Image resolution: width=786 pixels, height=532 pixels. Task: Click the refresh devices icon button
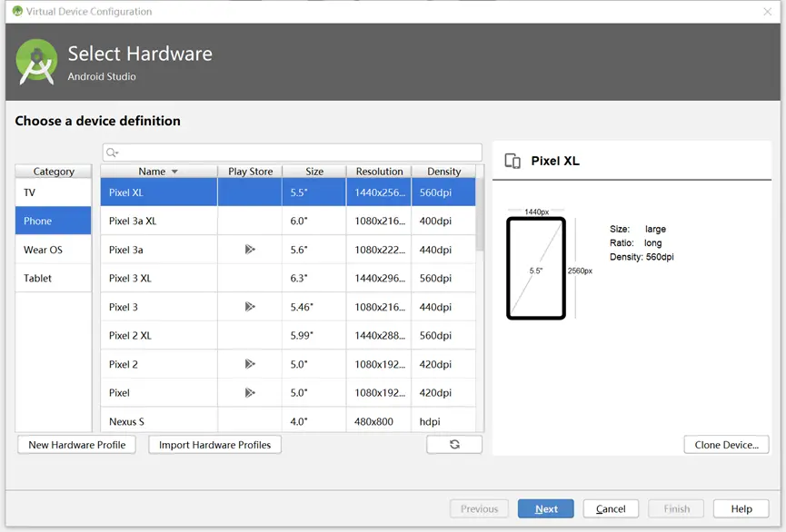pyautogui.click(x=454, y=444)
